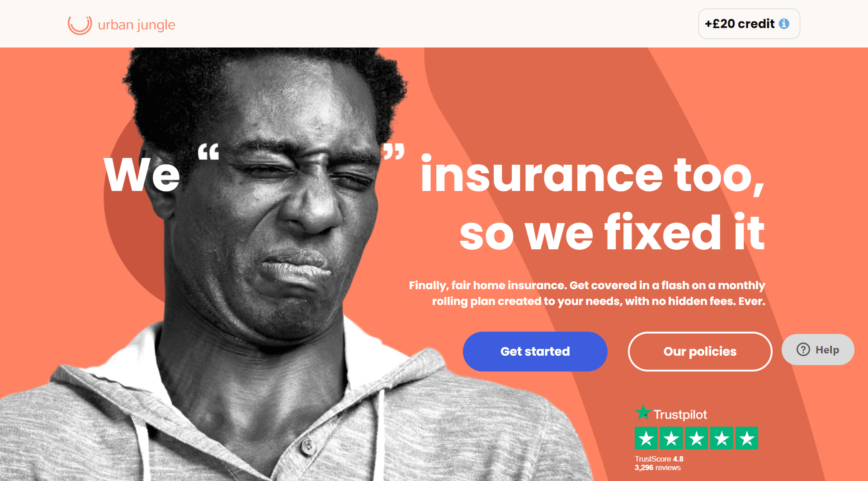868x481 pixels.
Task: Click the green Trustpilot logo star
Action: (643, 412)
